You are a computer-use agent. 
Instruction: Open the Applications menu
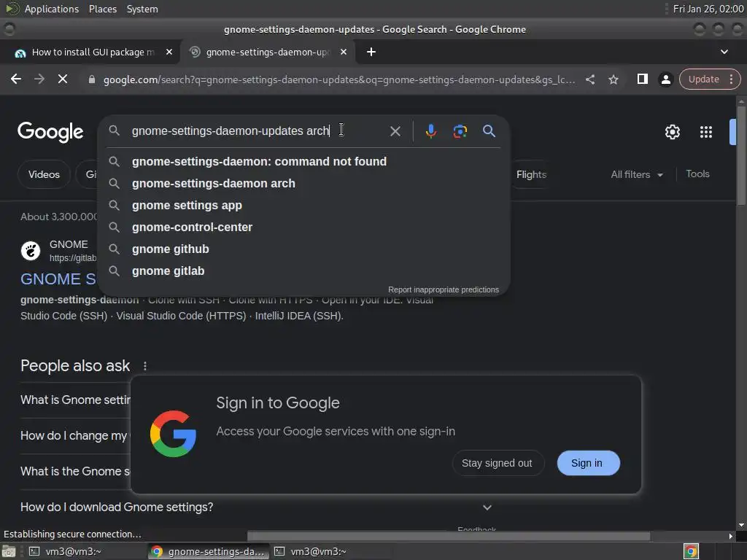52,9
